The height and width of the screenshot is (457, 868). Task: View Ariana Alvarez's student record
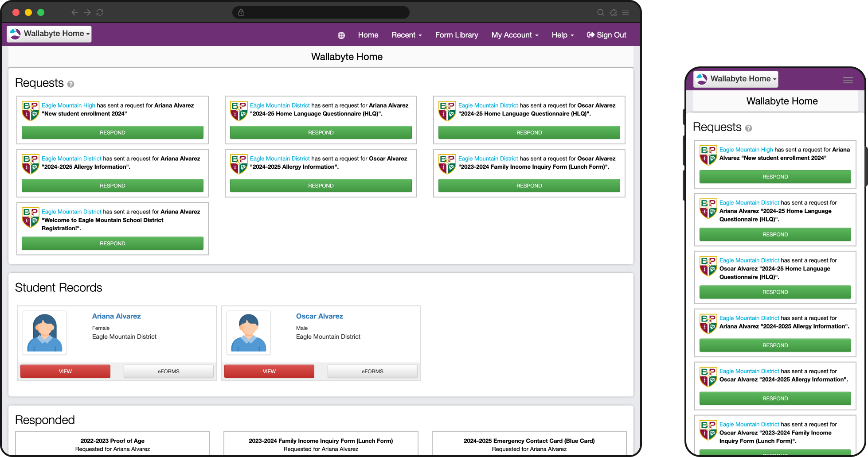point(65,371)
